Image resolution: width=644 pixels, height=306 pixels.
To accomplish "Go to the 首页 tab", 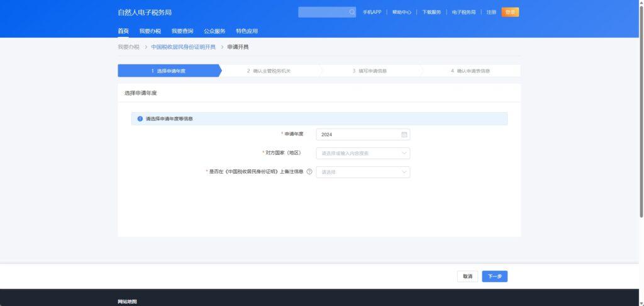I will pos(123,31).
